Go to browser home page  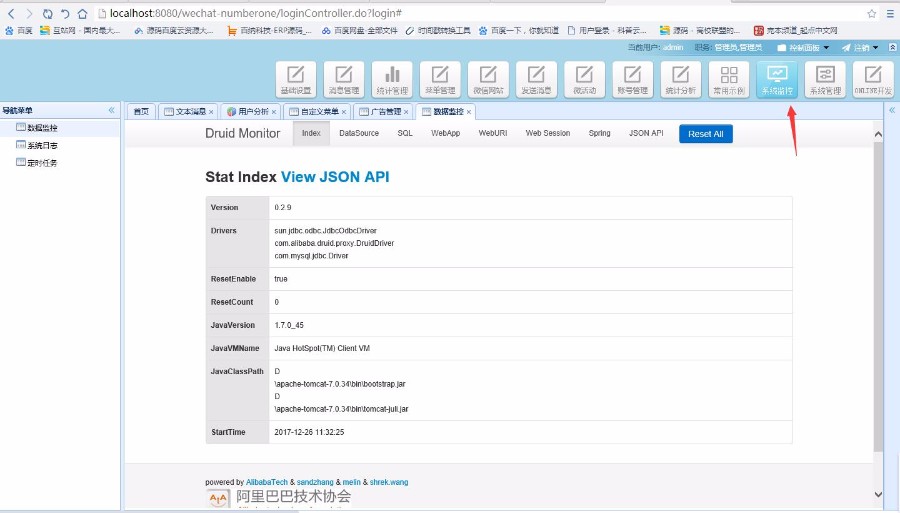(83, 13)
